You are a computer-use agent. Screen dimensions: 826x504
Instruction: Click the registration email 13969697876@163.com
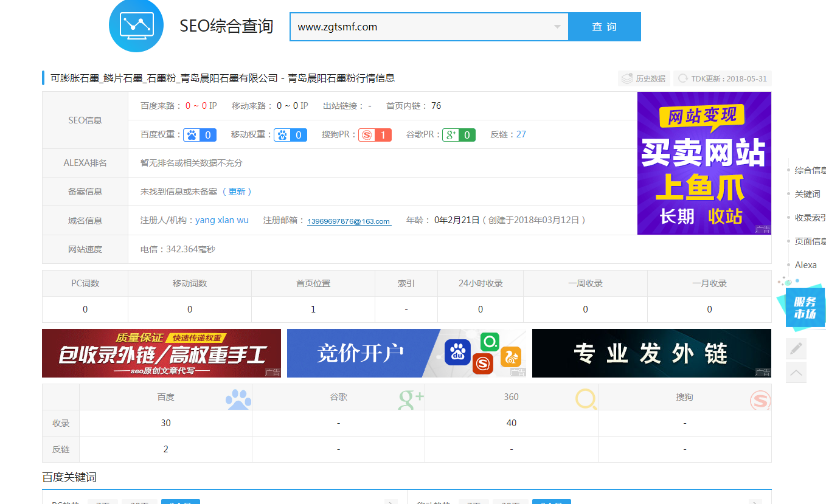pos(349,221)
